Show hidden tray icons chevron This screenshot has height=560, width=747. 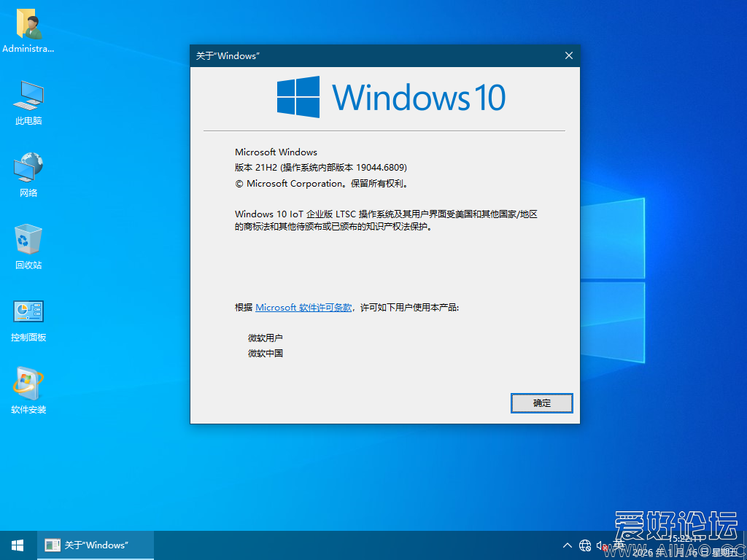pyautogui.click(x=568, y=545)
